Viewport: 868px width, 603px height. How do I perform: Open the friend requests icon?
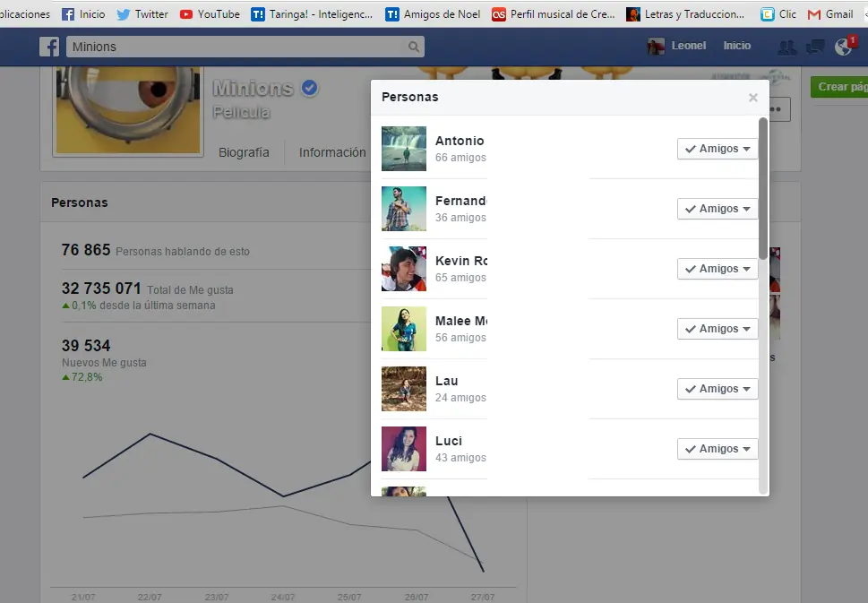(x=786, y=47)
